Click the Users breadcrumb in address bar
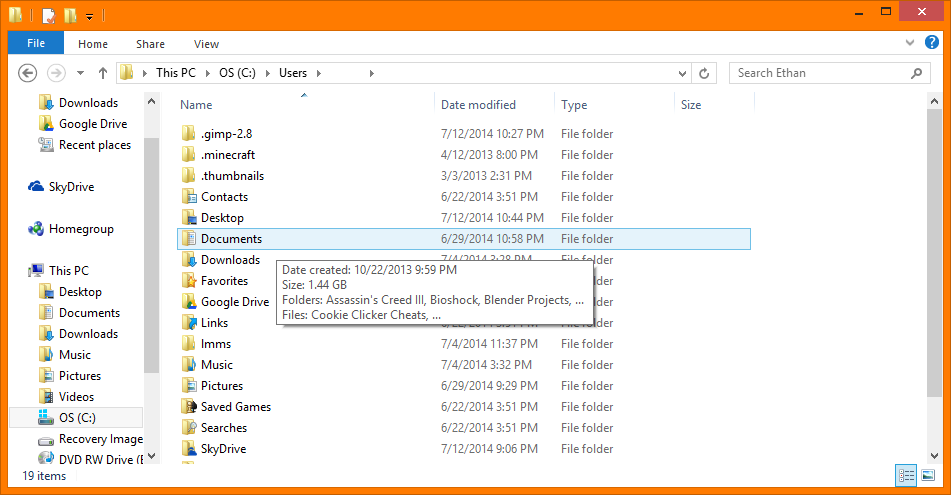 click(293, 73)
